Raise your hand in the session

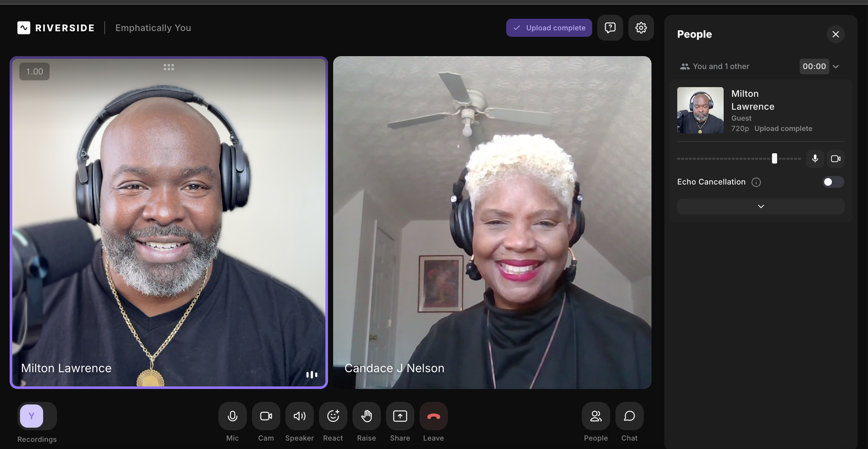coord(366,416)
